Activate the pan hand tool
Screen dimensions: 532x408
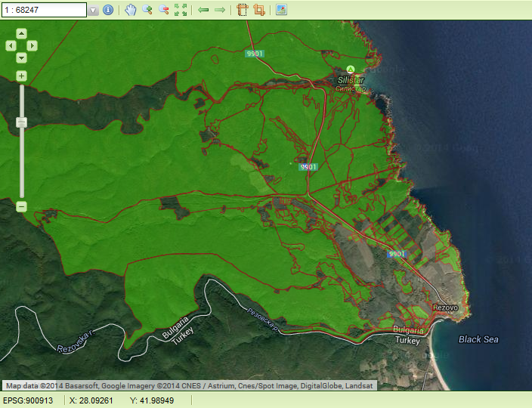click(131, 11)
